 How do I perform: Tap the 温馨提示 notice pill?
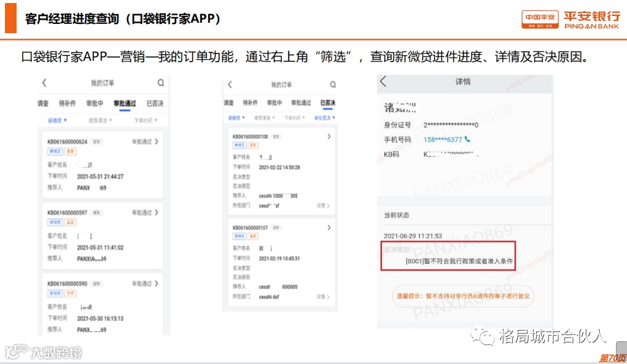[x=463, y=296]
